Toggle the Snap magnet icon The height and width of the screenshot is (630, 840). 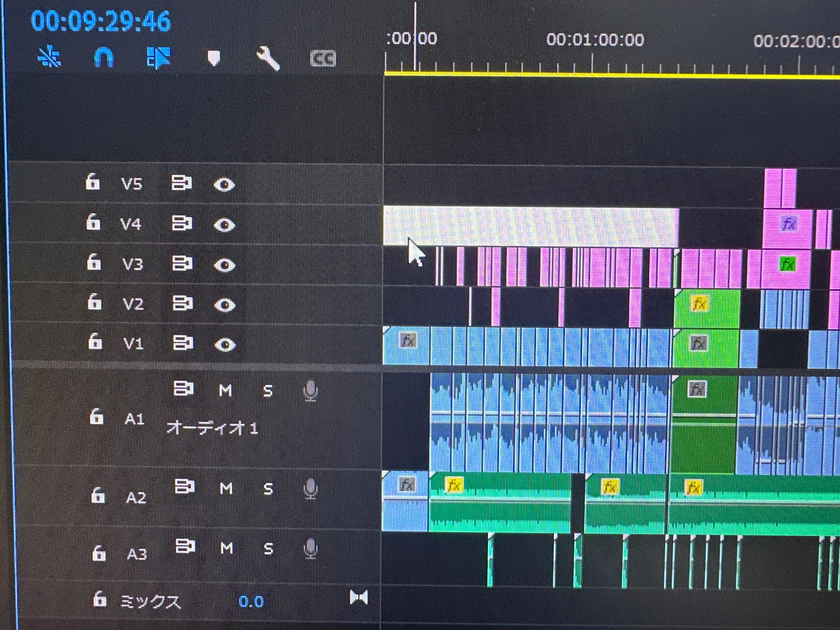point(103,58)
